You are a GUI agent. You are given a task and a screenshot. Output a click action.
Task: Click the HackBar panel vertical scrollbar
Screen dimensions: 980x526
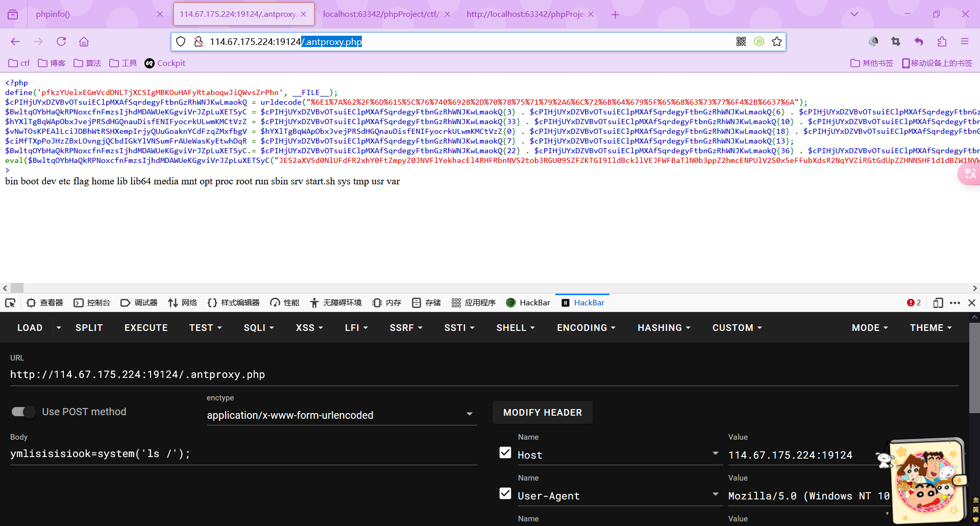pyautogui.click(x=974, y=368)
